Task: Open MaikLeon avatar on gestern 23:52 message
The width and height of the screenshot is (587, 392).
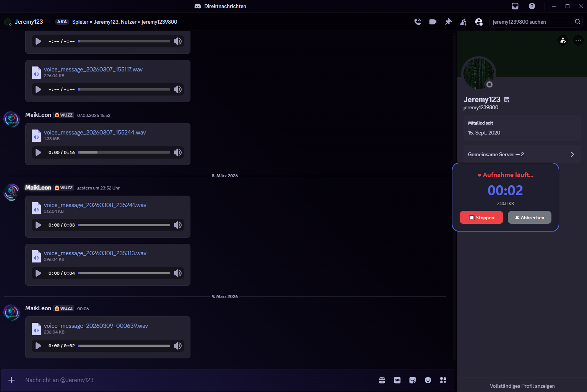Action: 11,192
